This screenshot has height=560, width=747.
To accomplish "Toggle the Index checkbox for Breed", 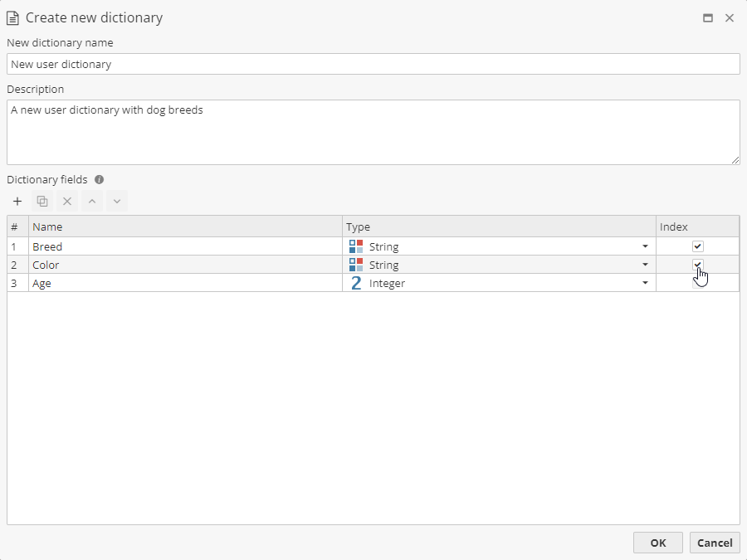I will click(697, 246).
